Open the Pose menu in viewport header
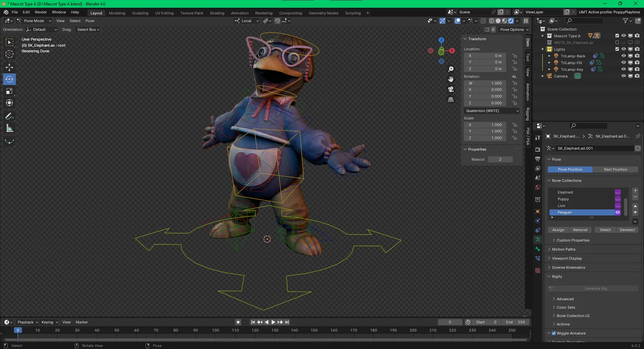Screen dimensions: 644x349 tap(90, 21)
